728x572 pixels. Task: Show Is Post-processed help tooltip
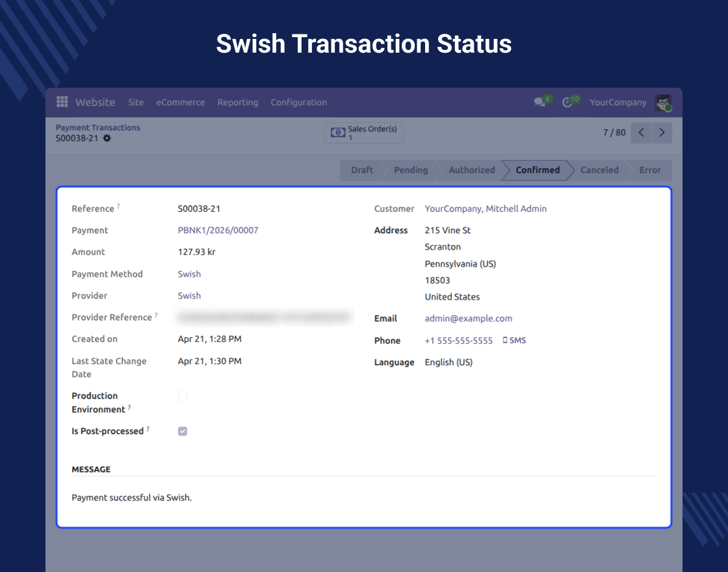pyautogui.click(x=148, y=429)
